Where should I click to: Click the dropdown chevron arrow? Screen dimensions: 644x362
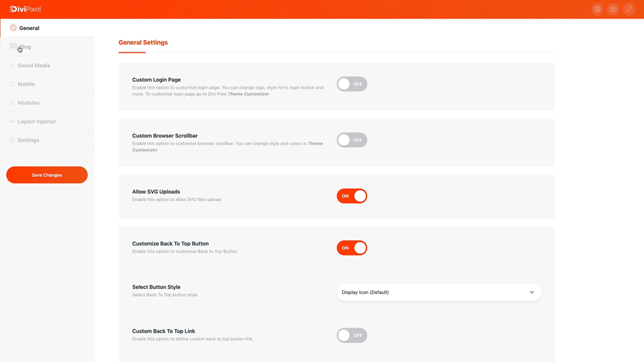pos(532,292)
